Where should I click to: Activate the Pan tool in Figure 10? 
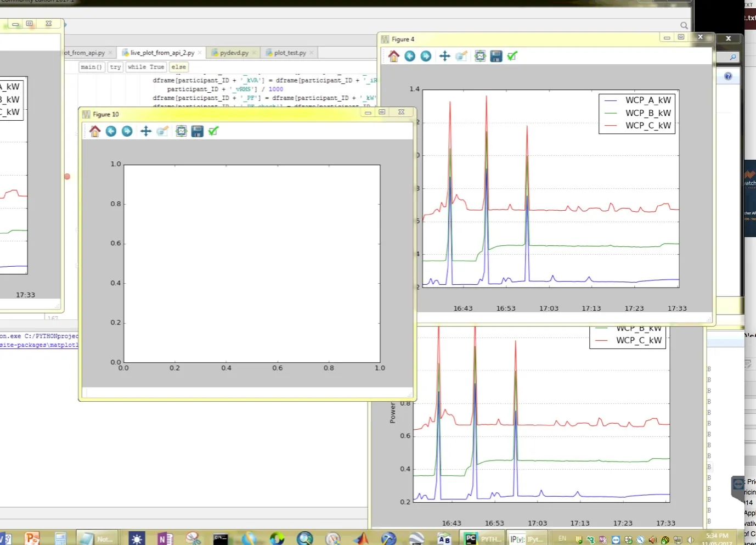(145, 131)
